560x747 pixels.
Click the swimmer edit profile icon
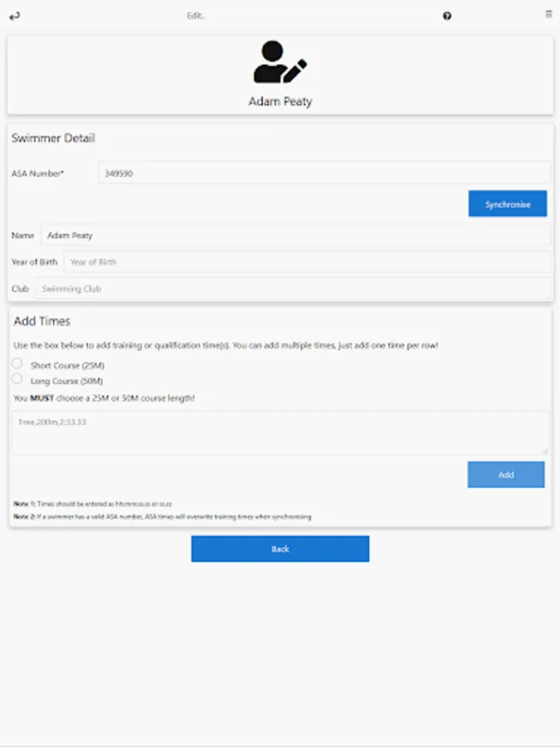tap(280, 62)
